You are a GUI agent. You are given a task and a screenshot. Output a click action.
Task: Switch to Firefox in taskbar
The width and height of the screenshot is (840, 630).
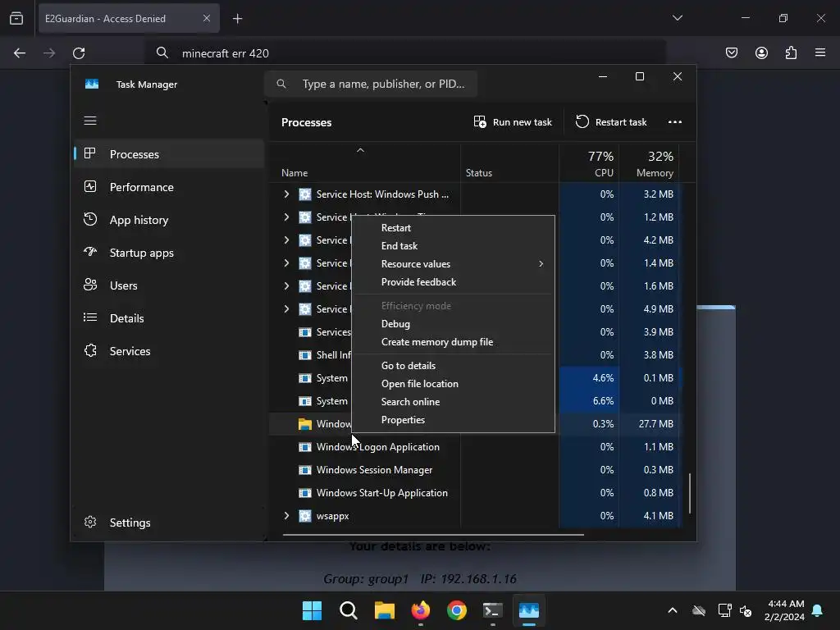tap(421, 610)
